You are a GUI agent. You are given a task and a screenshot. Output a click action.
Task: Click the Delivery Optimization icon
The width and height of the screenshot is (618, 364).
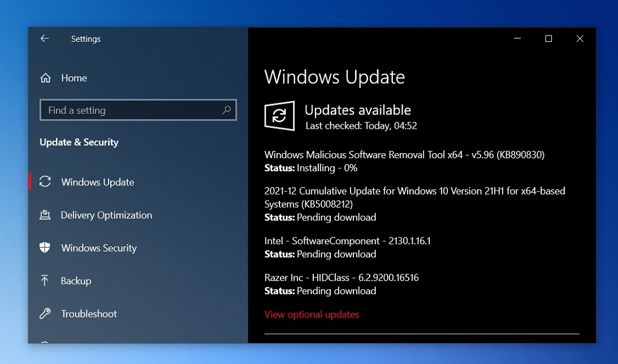(45, 215)
